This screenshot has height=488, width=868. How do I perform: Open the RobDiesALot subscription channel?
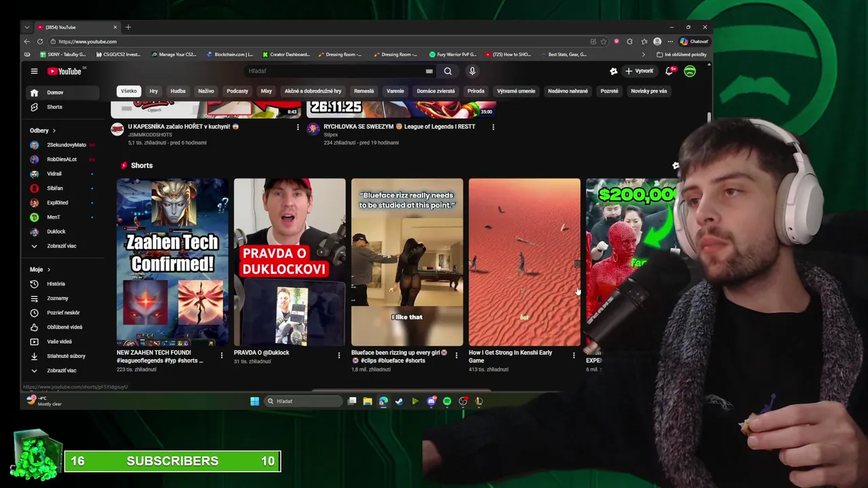pos(61,159)
